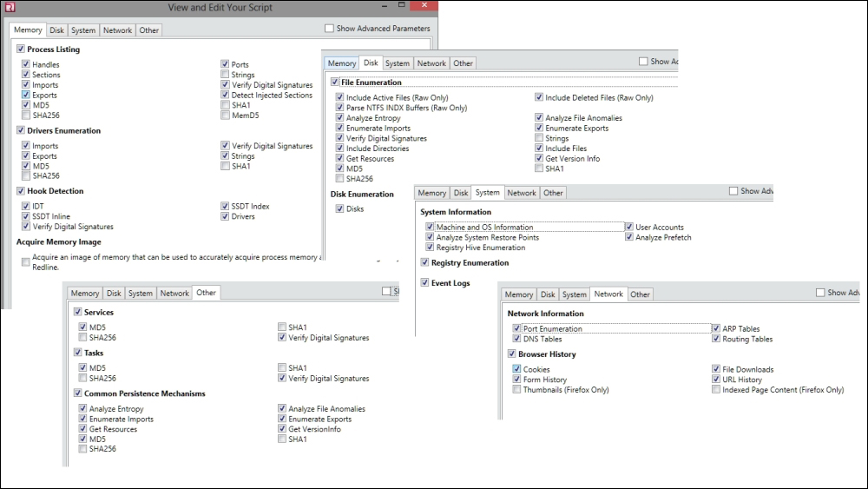The height and width of the screenshot is (489, 868).
Task: Uncheck the Cookies option
Action: tap(516, 369)
